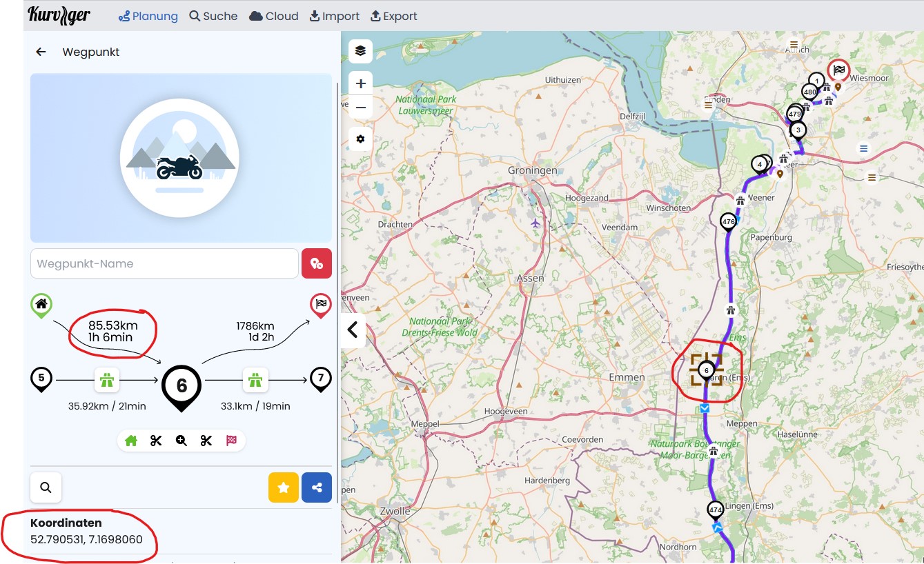Toggle motorway option between waypoints 5 and 6
The height and width of the screenshot is (564, 924).
107,379
